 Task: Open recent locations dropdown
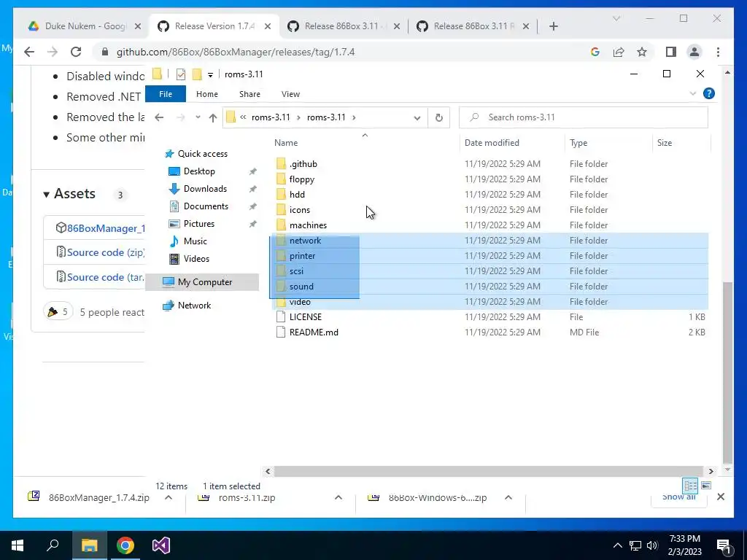click(x=198, y=117)
